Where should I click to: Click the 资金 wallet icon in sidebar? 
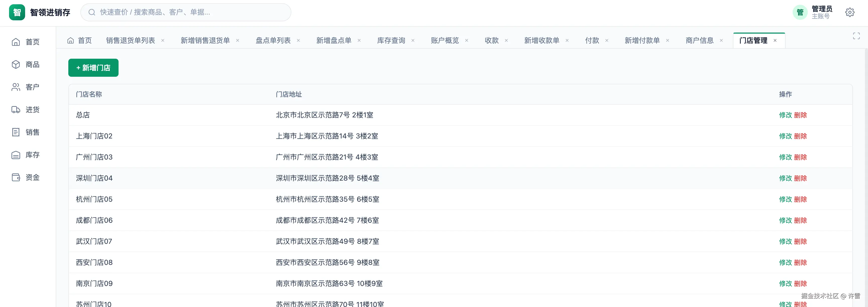(16, 177)
